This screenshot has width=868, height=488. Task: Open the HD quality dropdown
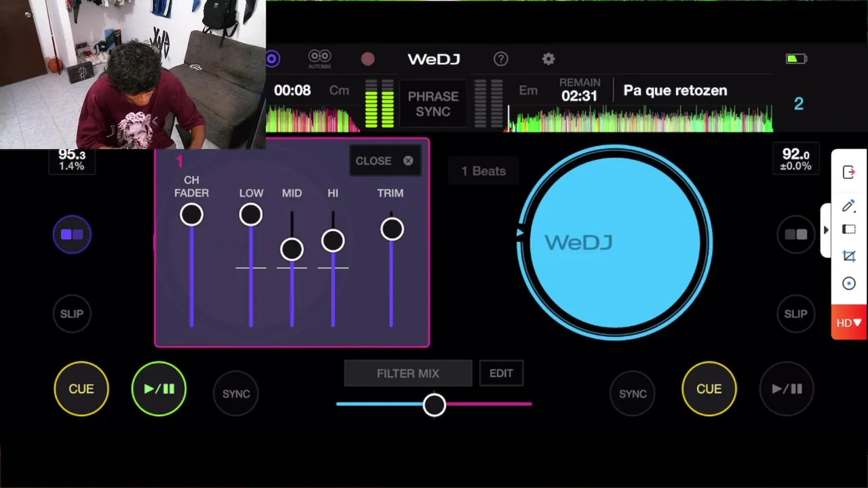click(849, 323)
